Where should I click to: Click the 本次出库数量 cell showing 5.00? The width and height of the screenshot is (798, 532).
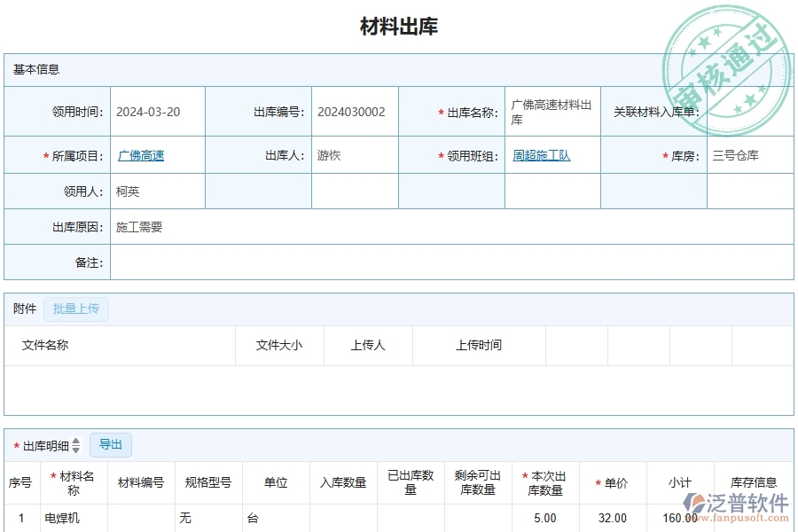[544, 518]
